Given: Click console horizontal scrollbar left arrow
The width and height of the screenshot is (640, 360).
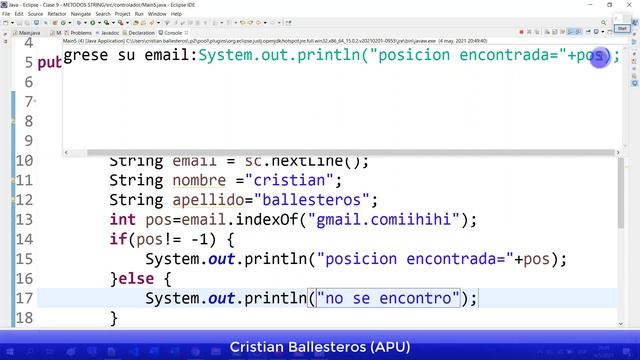Looking at the screenshot, I should (x=66, y=153).
